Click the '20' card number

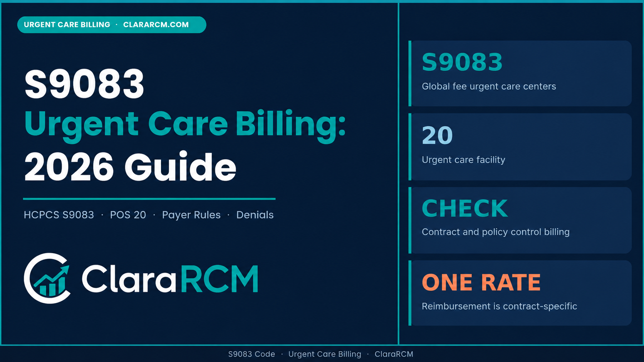pos(437,135)
